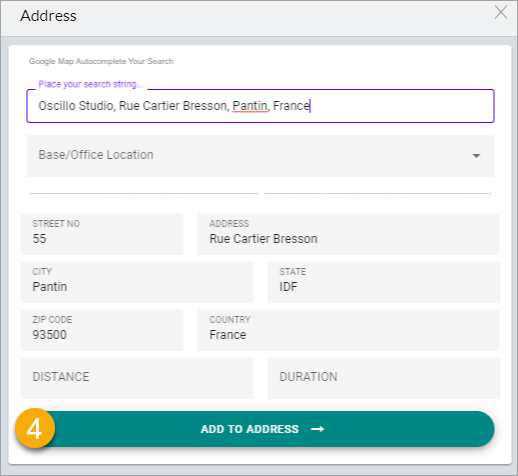The width and height of the screenshot is (518, 476).
Task: Focus the empty Duration field
Action: [384, 378]
